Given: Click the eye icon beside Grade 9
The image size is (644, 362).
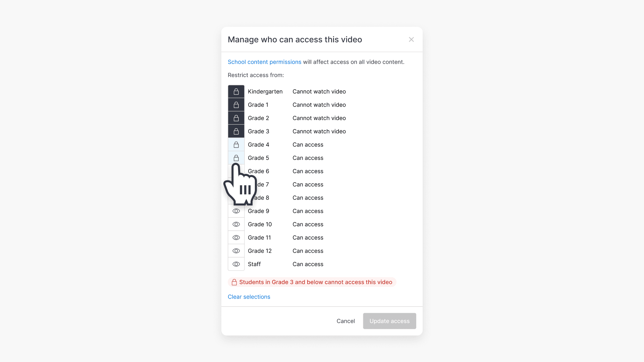Looking at the screenshot, I should [236, 211].
